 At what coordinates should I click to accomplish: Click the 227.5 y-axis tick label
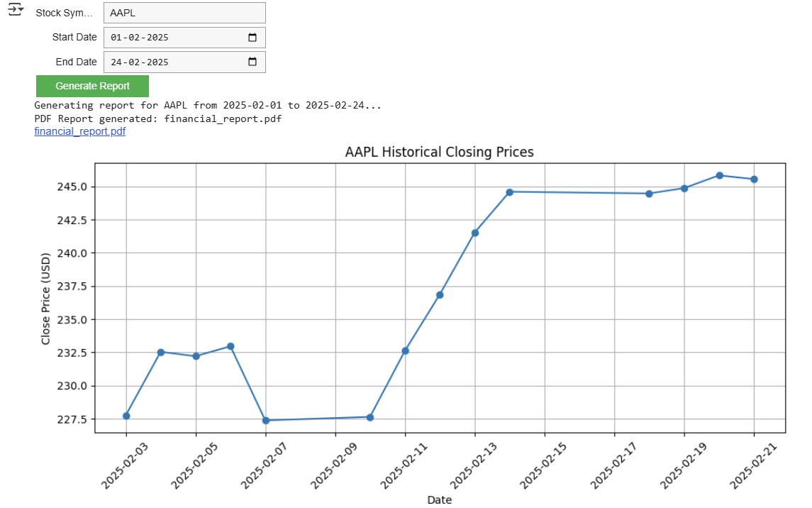pos(72,419)
